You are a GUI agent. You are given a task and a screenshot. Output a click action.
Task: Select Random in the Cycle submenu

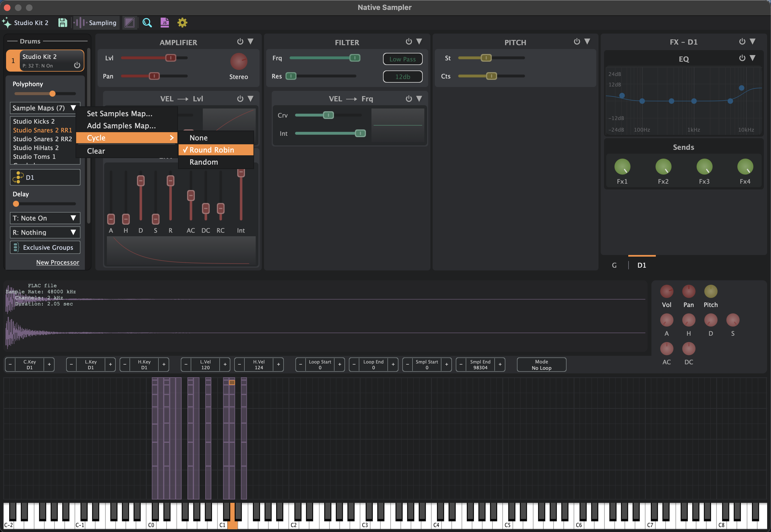pos(204,162)
